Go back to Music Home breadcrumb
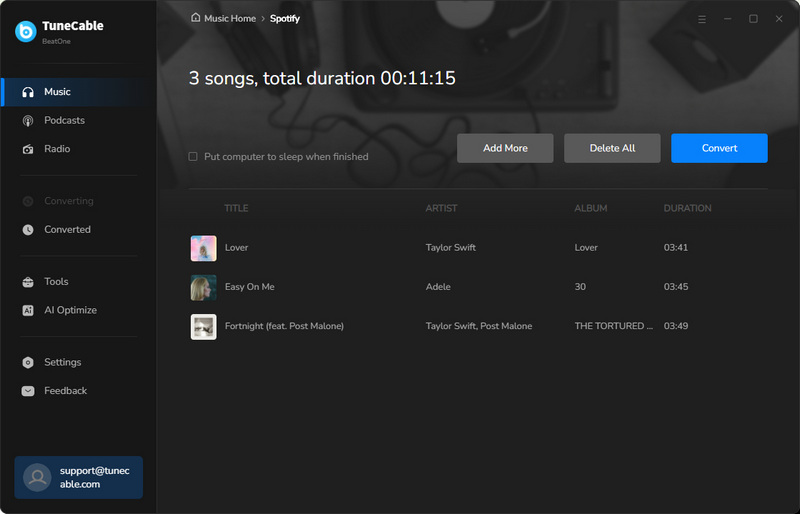This screenshot has width=800, height=514. 230,18
